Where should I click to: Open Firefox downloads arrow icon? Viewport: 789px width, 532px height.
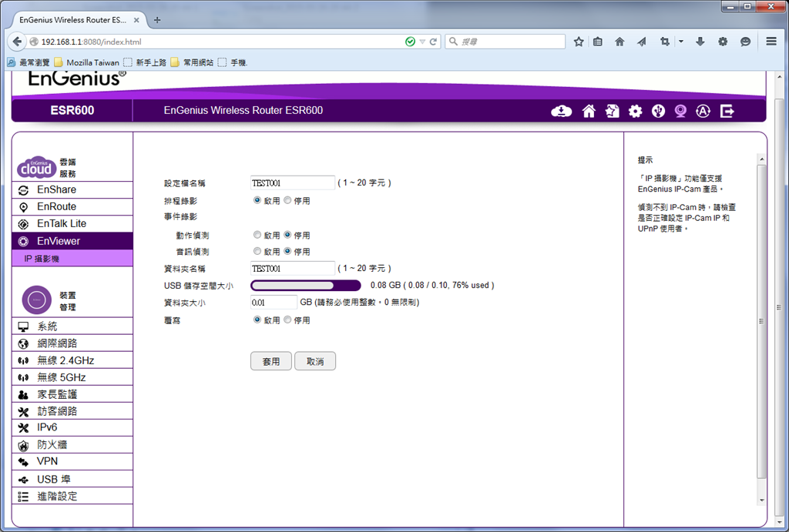point(700,42)
